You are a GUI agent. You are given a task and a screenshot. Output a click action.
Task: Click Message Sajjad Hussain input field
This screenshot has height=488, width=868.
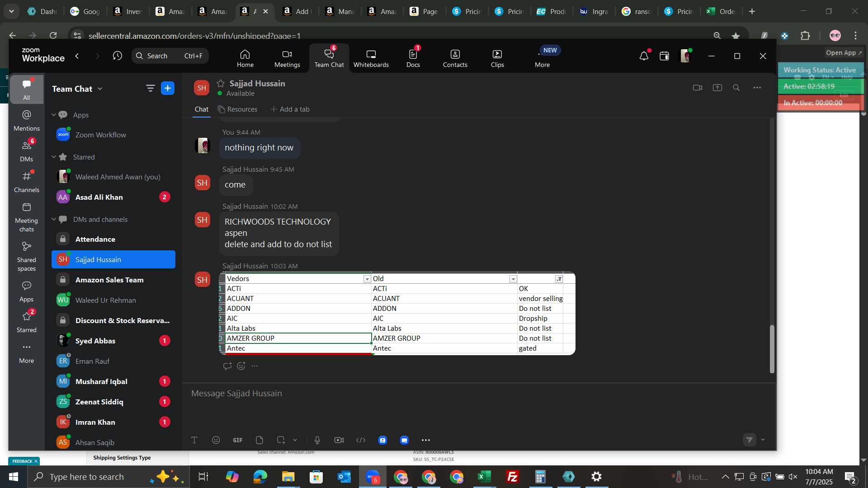point(479,394)
